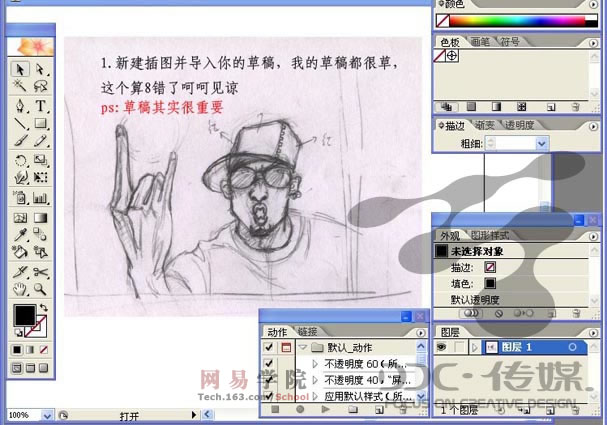The width and height of the screenshot is (607, 425).
Task: Click the target circle of 图层 1
Action: [x=572, y=347]
